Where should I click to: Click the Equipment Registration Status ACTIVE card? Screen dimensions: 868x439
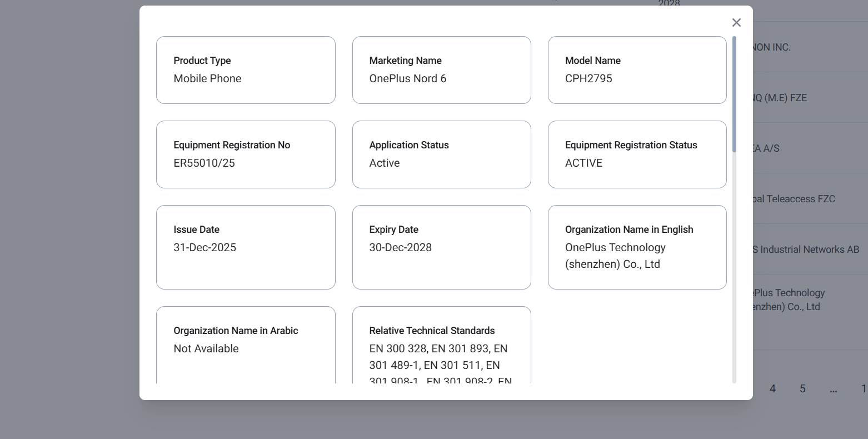pos(637,154)
